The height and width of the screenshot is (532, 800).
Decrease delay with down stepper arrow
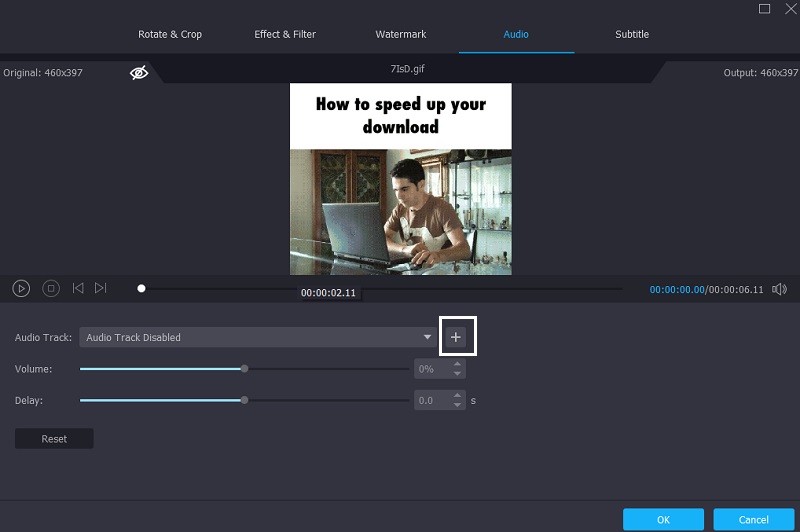point(458,405)
